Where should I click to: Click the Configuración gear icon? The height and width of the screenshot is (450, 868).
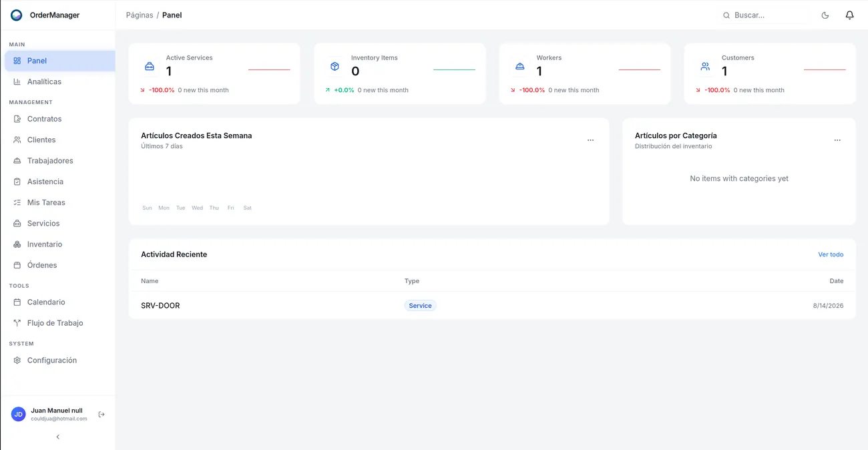pos(17,361)
